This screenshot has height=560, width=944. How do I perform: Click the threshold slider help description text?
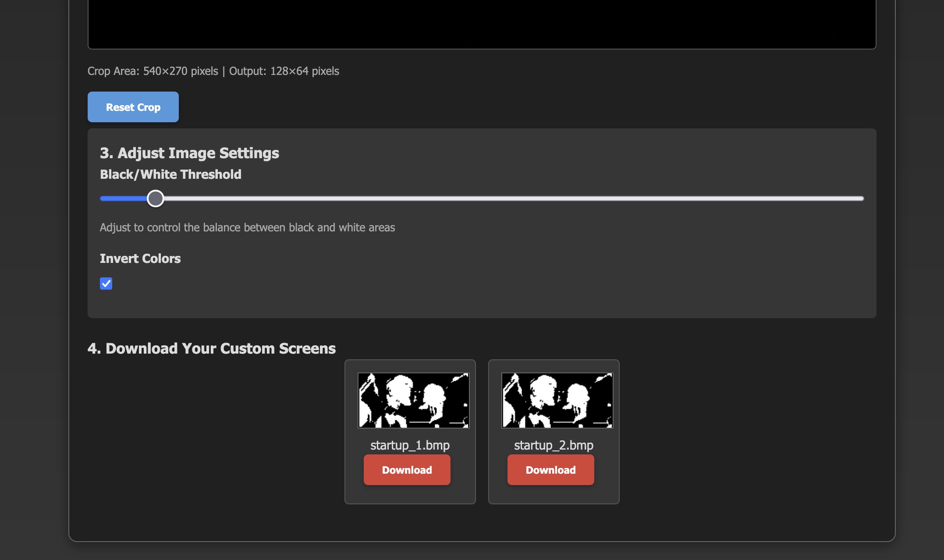247,227
